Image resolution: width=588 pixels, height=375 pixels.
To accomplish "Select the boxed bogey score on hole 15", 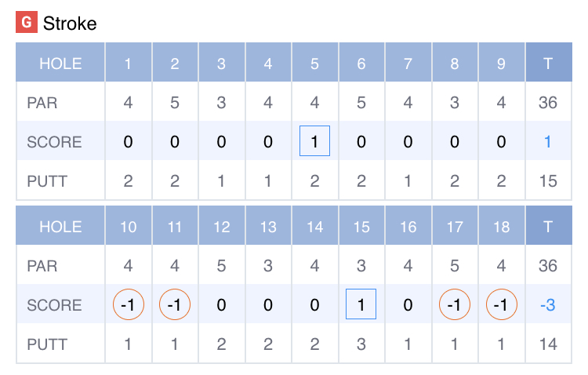I will point(361,304).
